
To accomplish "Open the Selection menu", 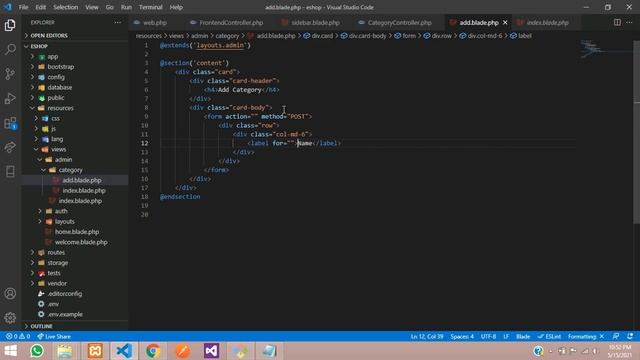I will coord(65,7).
